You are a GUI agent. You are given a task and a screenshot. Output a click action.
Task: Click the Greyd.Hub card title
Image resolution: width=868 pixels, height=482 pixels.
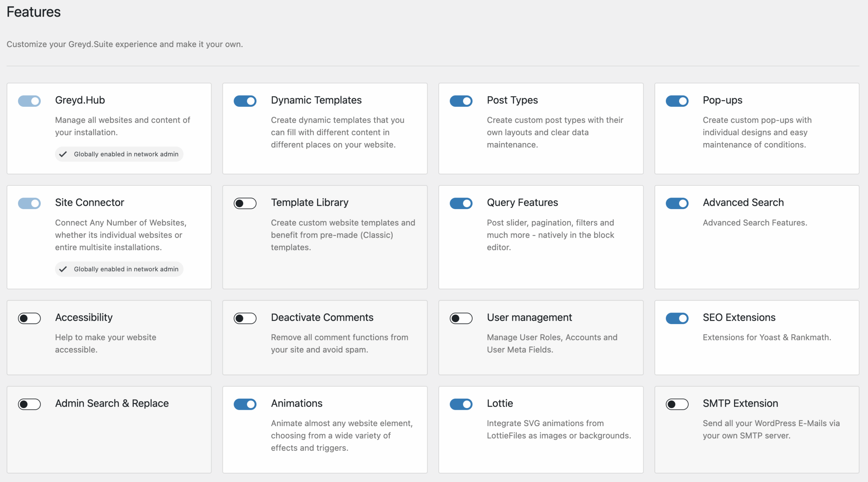80,100
